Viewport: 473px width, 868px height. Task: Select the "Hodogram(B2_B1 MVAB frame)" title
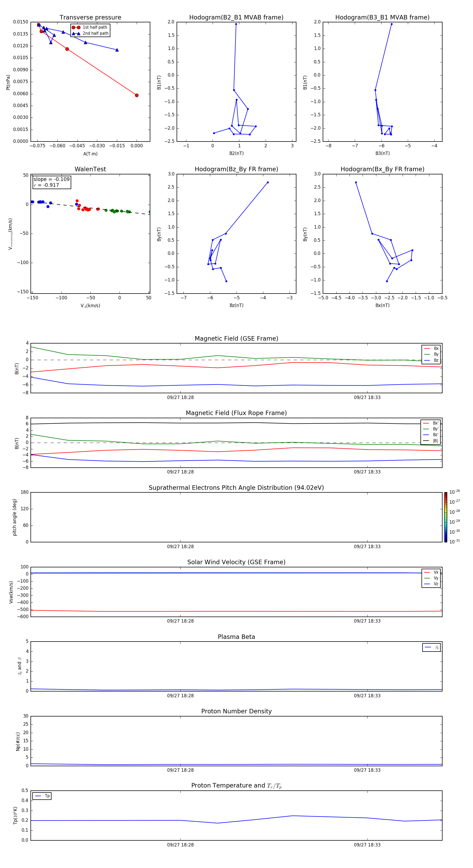click(x=236, y=18)
